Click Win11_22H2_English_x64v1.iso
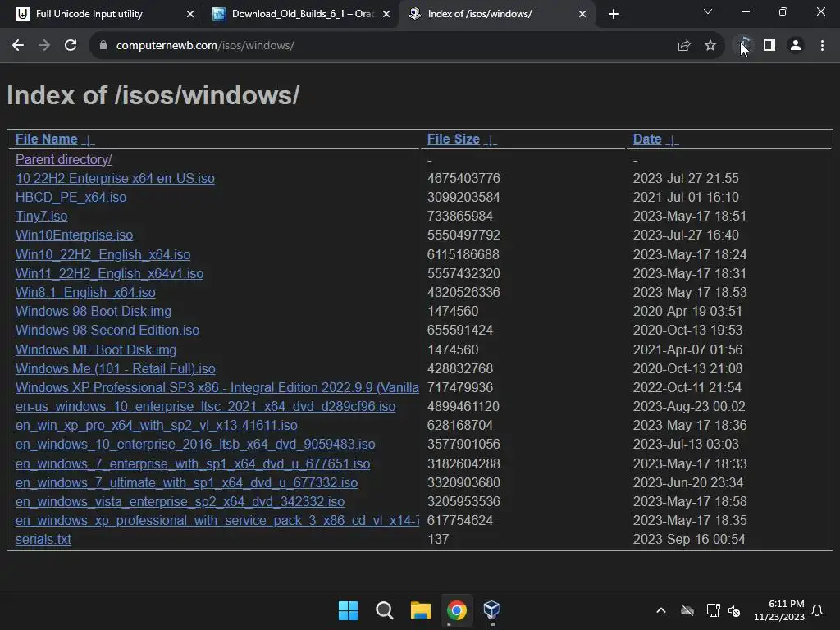Viewport: 840px width, 630px height. (109, 273)
